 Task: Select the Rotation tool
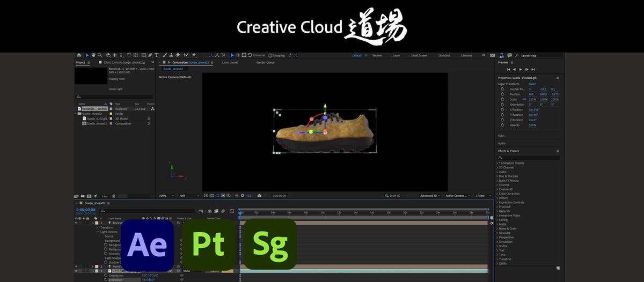(x=129, y=55)
